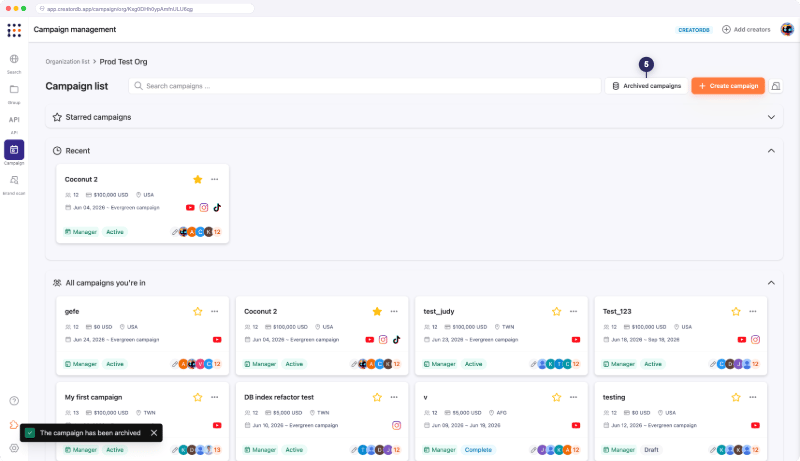Click Instagram icon on Recent Coconut 2 card

click(x=204, y=208)
